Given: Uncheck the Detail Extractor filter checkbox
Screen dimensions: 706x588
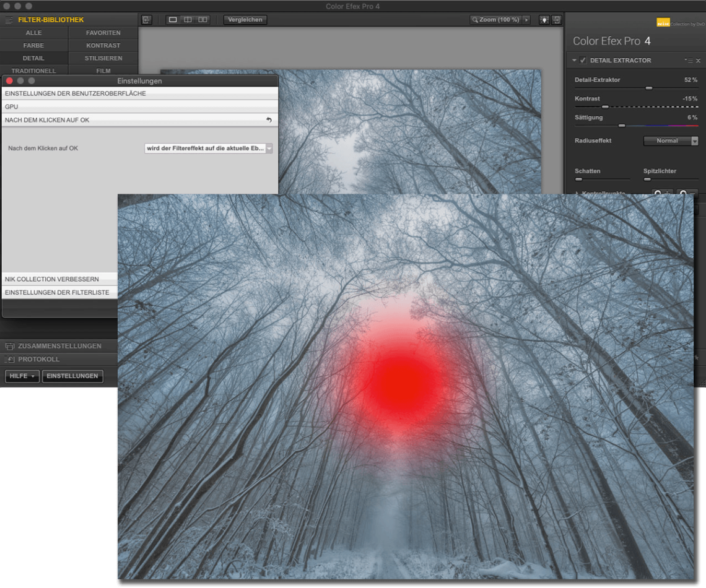Looking at the screenshot, I should [x=583, y=61].
